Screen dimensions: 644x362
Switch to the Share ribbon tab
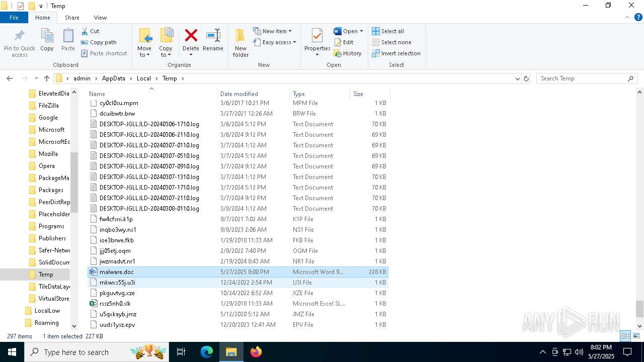click(x=72, y=18)
